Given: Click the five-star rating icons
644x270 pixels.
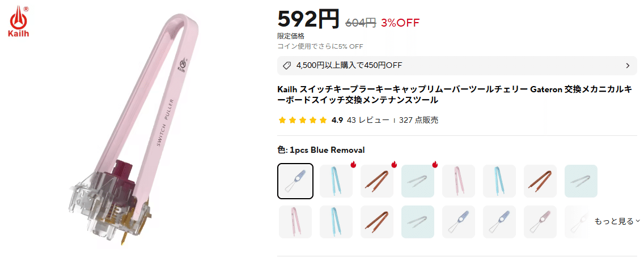Looking at the screenshot, I should (302, 120).
